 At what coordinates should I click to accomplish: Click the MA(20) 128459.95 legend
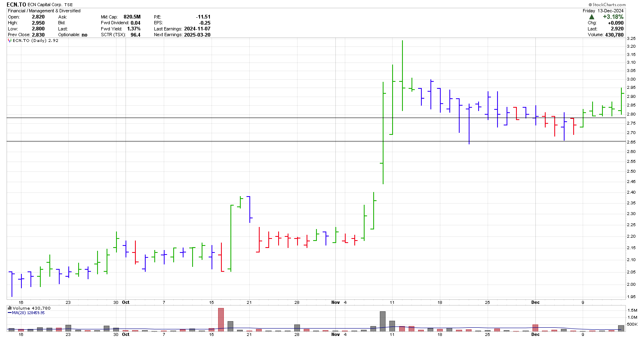26,313
